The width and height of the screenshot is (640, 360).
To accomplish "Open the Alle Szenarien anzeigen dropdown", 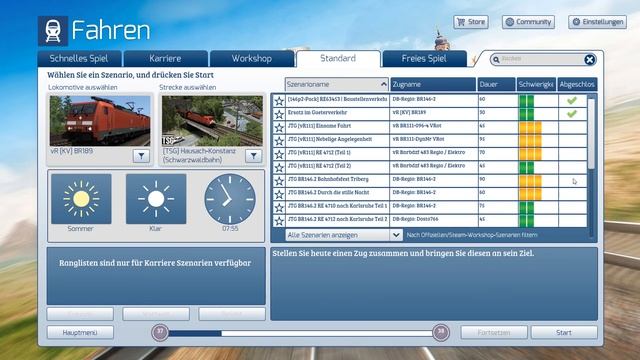I will (x=344, y=235).
